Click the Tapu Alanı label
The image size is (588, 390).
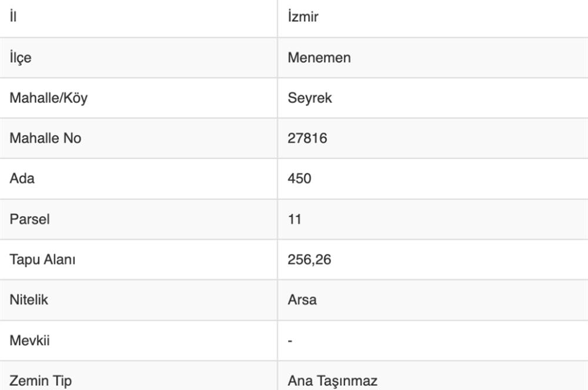tap(42, 259)
